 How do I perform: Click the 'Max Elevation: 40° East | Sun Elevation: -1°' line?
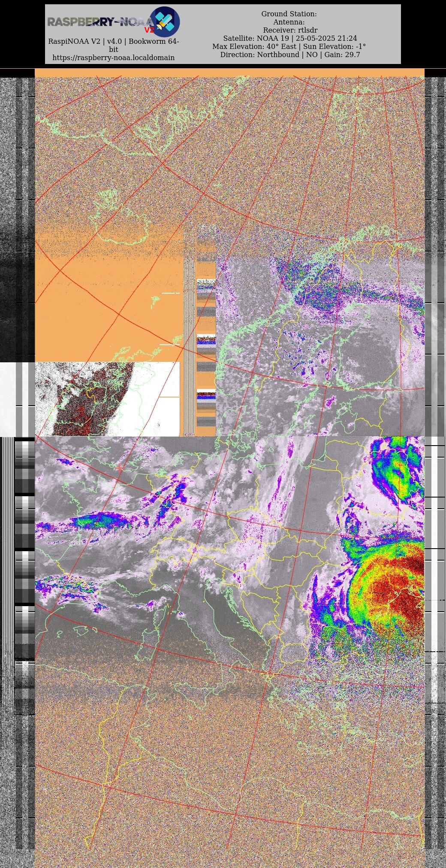[289, 47]
